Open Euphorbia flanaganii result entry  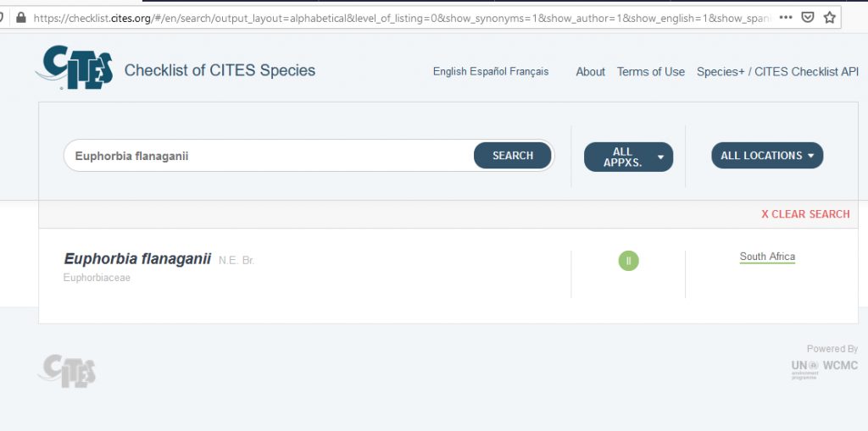pyautogui.click(x=137, y=258)
